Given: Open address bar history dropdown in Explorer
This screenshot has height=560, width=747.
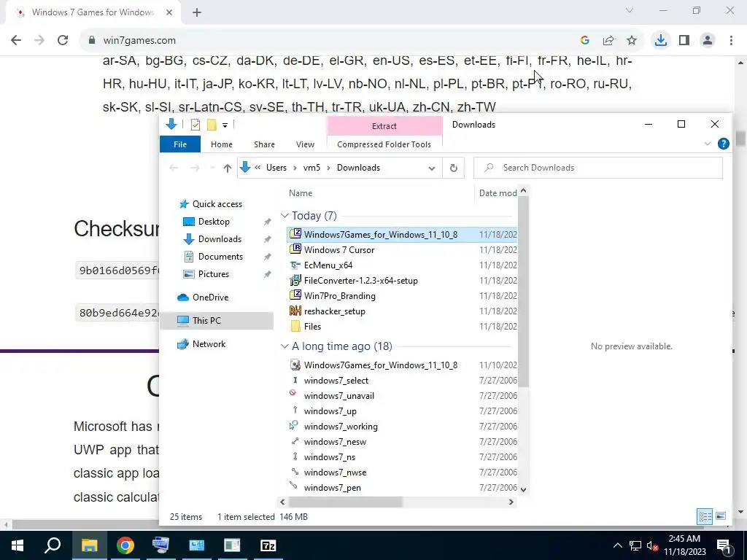Looking at the screenshot, I should 432,168.
